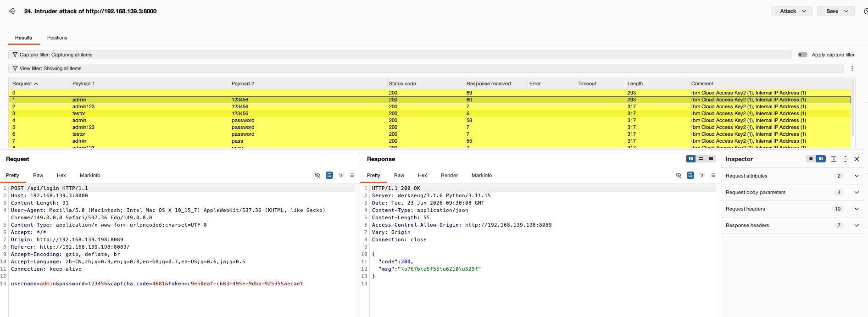The height and width of the screenshot is (317, 868).
Task: Open the Save dropdown menu
Action: pyautogui.click(x=835, y=11)
